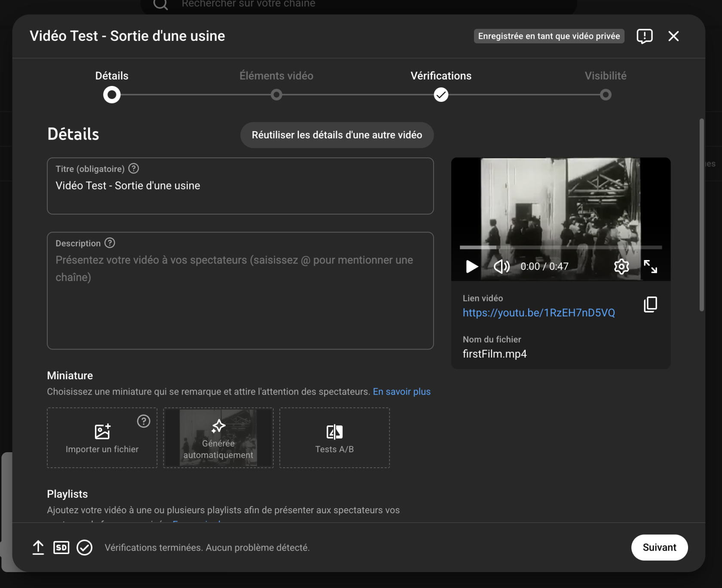Open video playback quality settings gear

point(621,266)
